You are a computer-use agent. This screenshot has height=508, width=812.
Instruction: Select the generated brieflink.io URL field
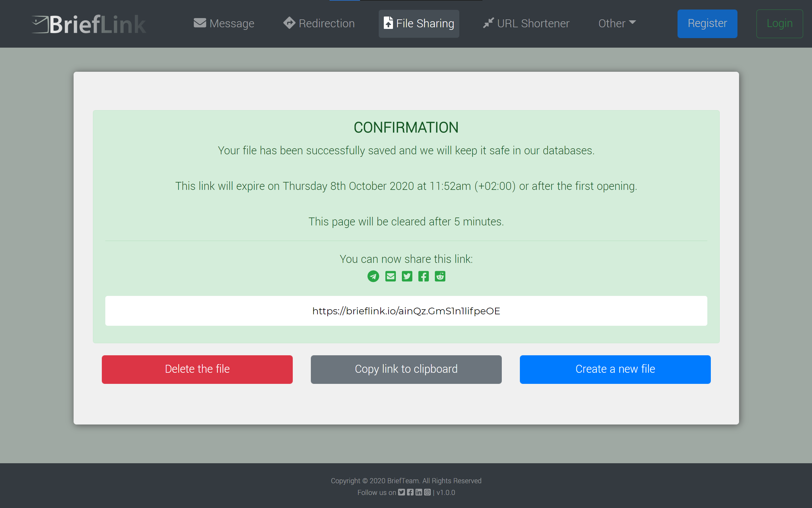406,311
